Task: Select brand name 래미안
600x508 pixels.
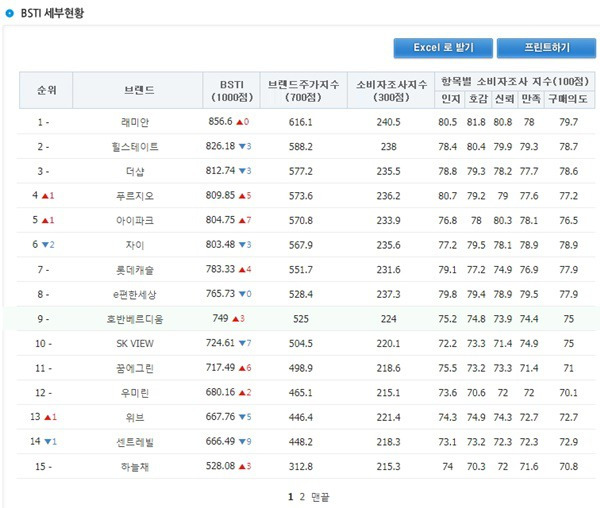Action: [x=135, y=122]
